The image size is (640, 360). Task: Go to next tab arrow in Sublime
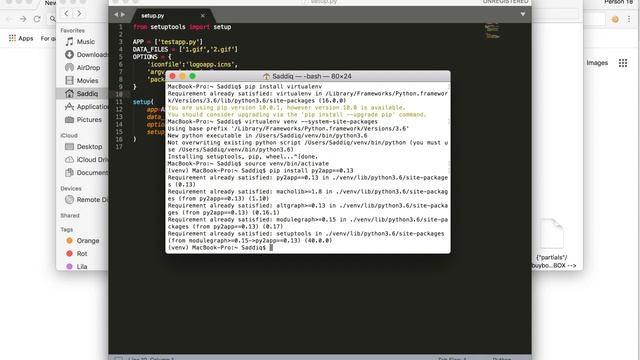click(123, 15)
